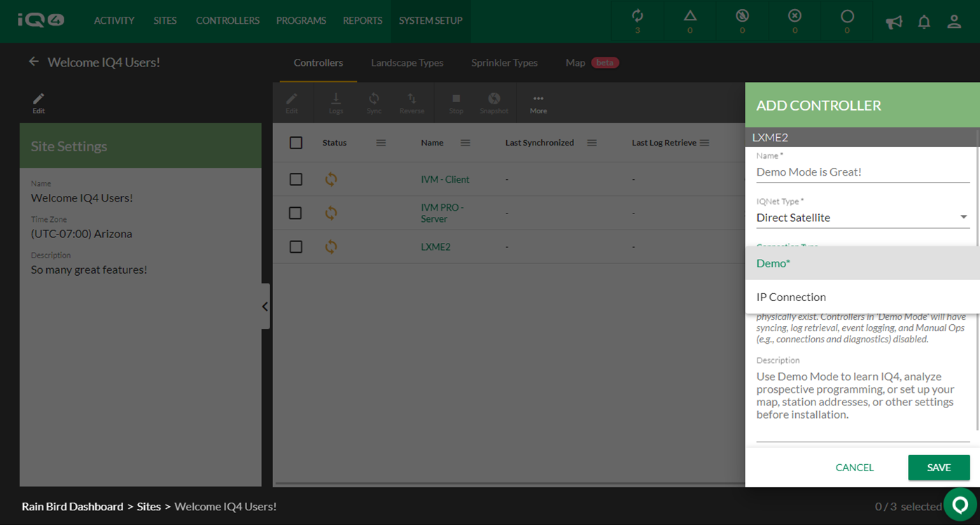Open the REPORTS menu
This screenshot has width=980, height=525.
[x=363, y=21]
